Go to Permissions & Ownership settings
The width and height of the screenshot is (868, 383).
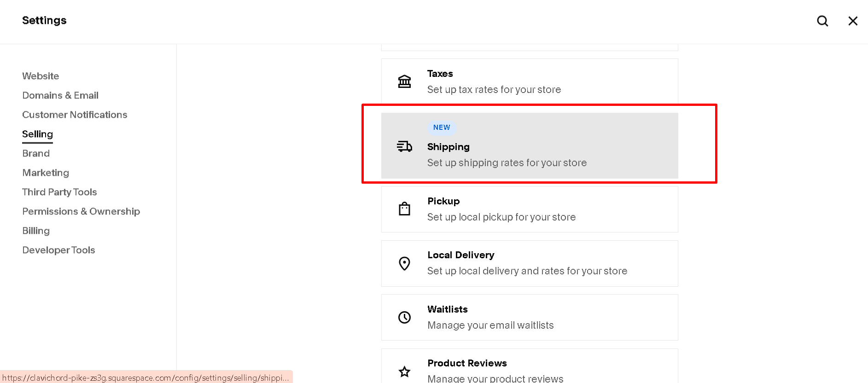point(81,211)
